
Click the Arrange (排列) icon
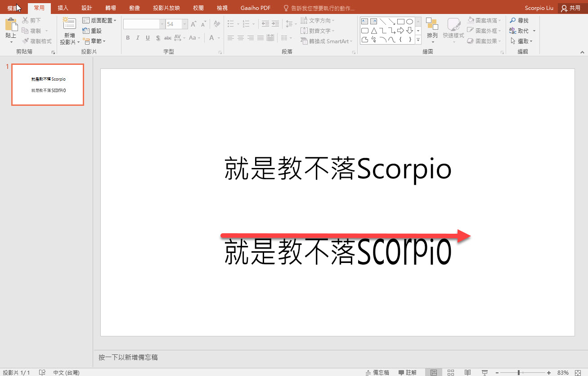tap(432, 25)
